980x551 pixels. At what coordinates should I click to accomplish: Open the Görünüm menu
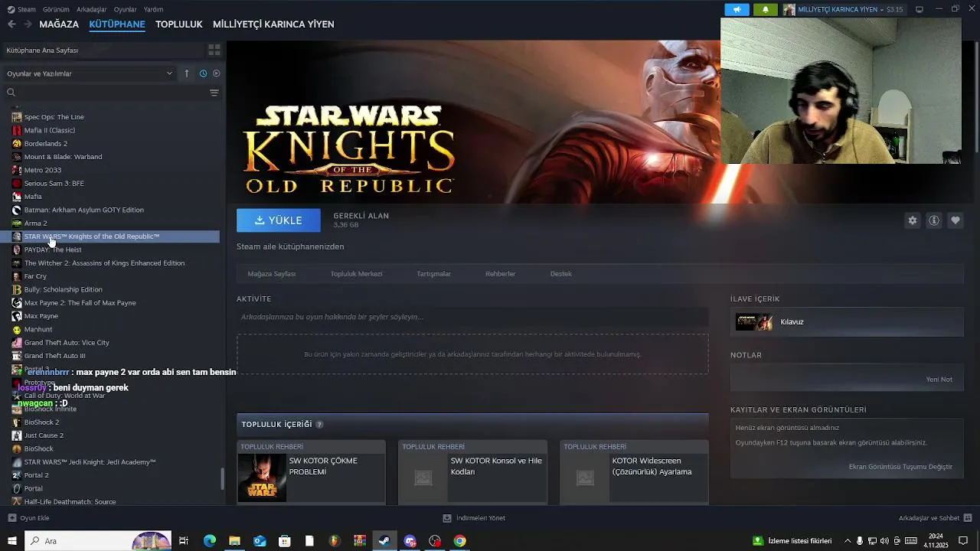[x=56, y=9]
